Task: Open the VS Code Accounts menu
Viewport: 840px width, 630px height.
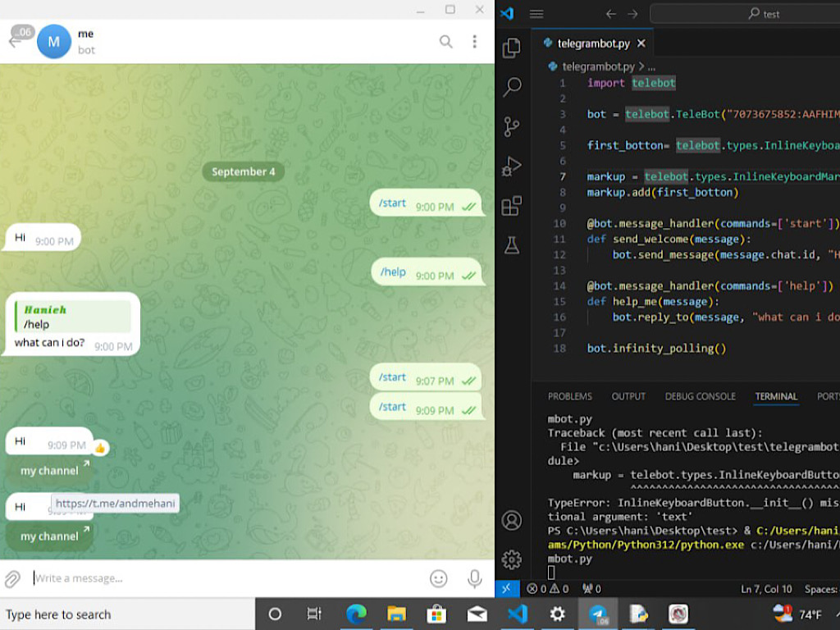Action: [512, 520]
